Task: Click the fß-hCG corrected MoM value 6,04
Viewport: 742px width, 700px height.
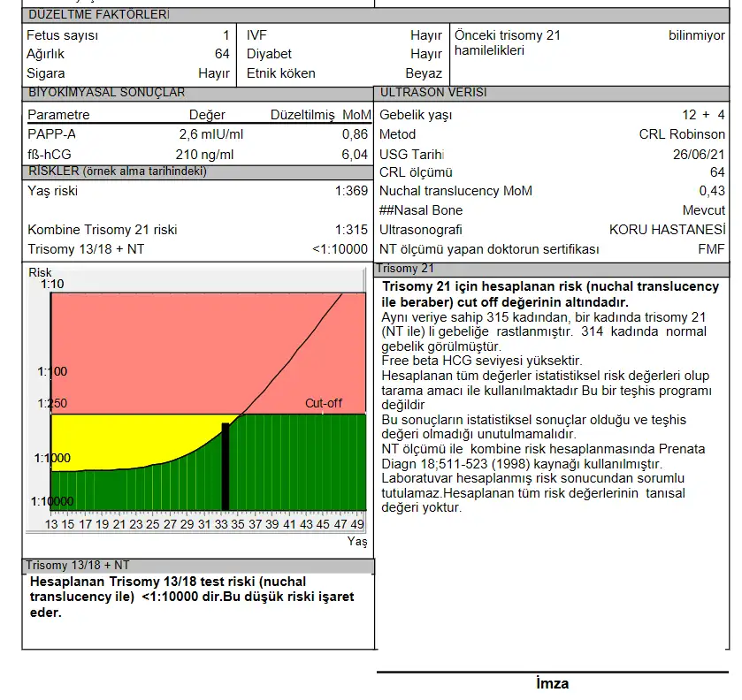Action: pos(355,154)
